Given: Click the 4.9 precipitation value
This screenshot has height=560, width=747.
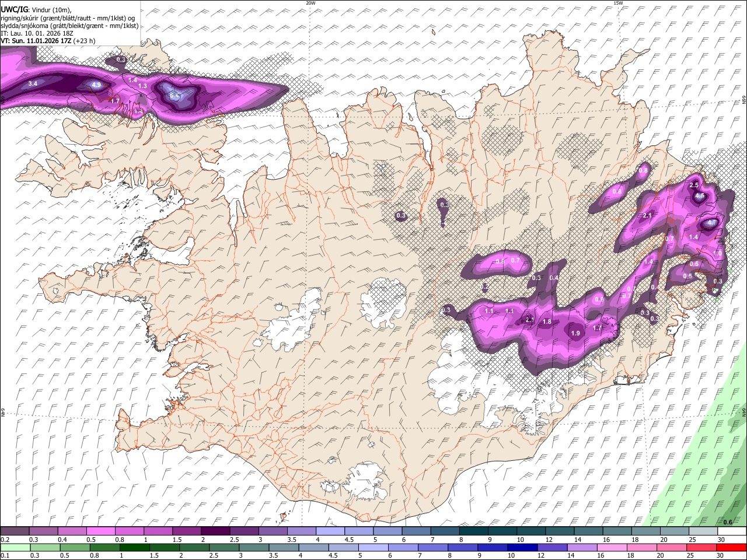Looking at the screenshot, I should click(96, 85).
